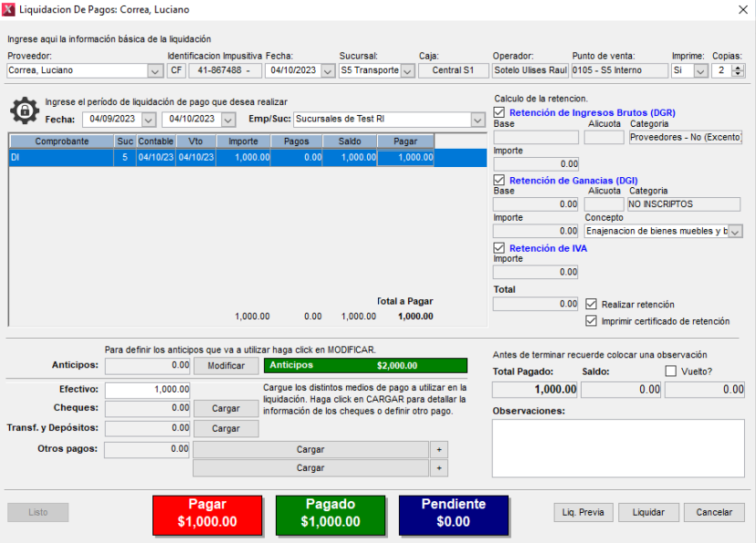Screen dimensions: 756x543
Task: Click the second Otros pagos plus button
Action: pyautogui.click(x=439, y=468)
